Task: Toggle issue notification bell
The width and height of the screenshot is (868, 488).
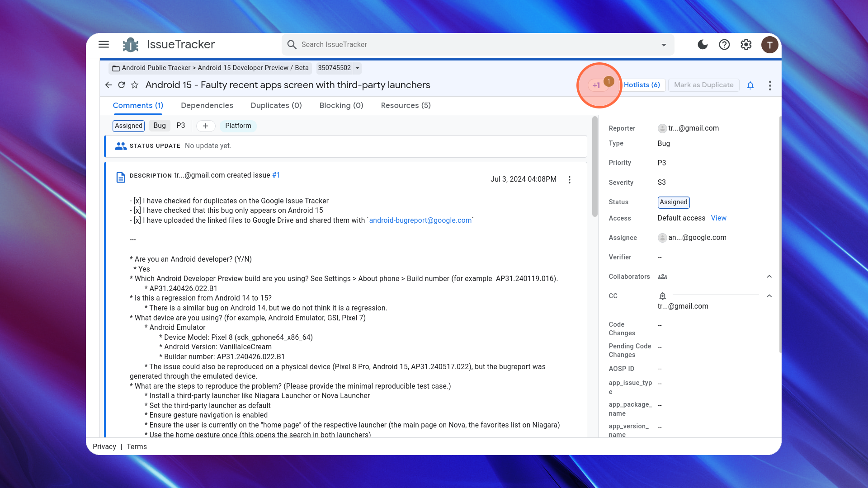Action: [x=750, y=85]
